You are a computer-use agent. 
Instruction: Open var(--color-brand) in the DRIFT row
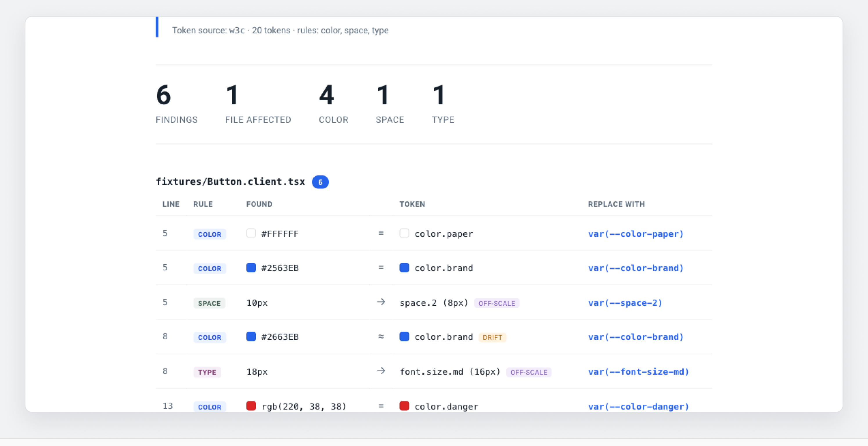click(635, 337)
